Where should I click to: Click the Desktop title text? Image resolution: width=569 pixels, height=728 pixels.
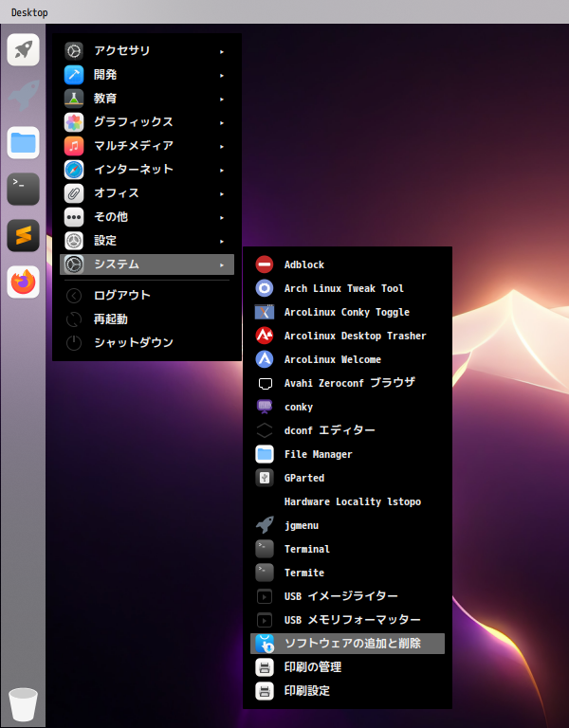pyautogui.click(x=29, y=12)
